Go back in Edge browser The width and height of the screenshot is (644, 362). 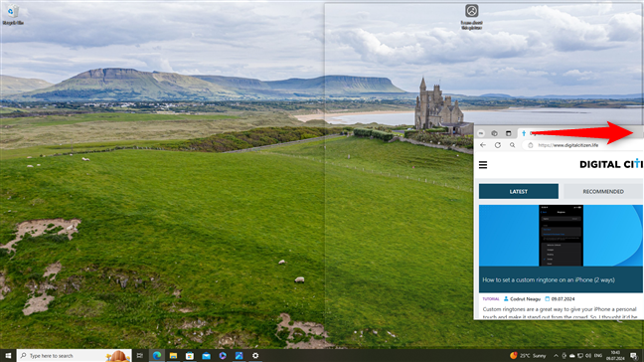click(483, 145)
